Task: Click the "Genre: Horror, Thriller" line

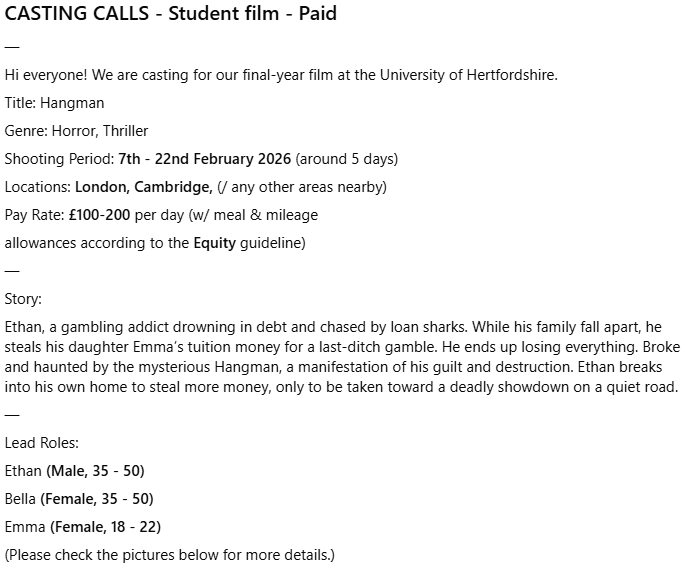Action: 76,131
